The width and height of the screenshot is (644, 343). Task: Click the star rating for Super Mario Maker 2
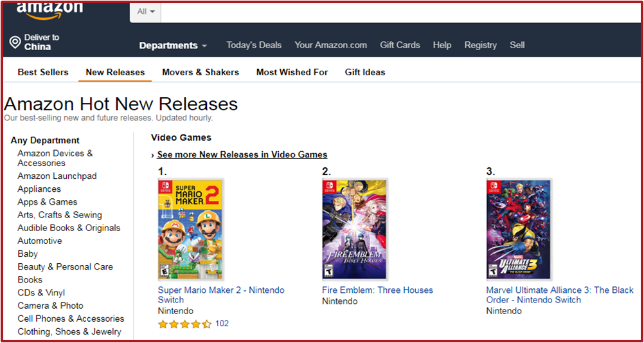click(x=184, y=324)
